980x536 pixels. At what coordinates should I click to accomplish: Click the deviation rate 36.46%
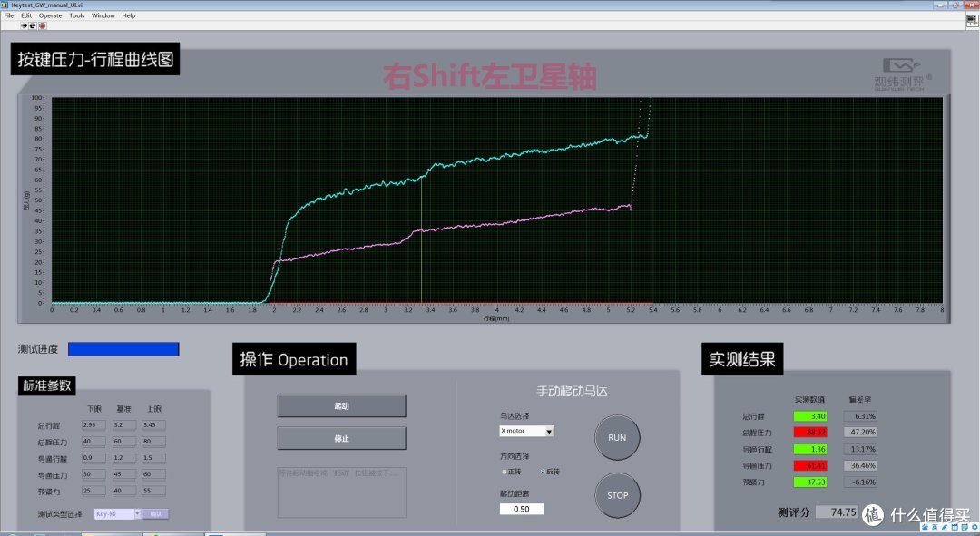860,465
